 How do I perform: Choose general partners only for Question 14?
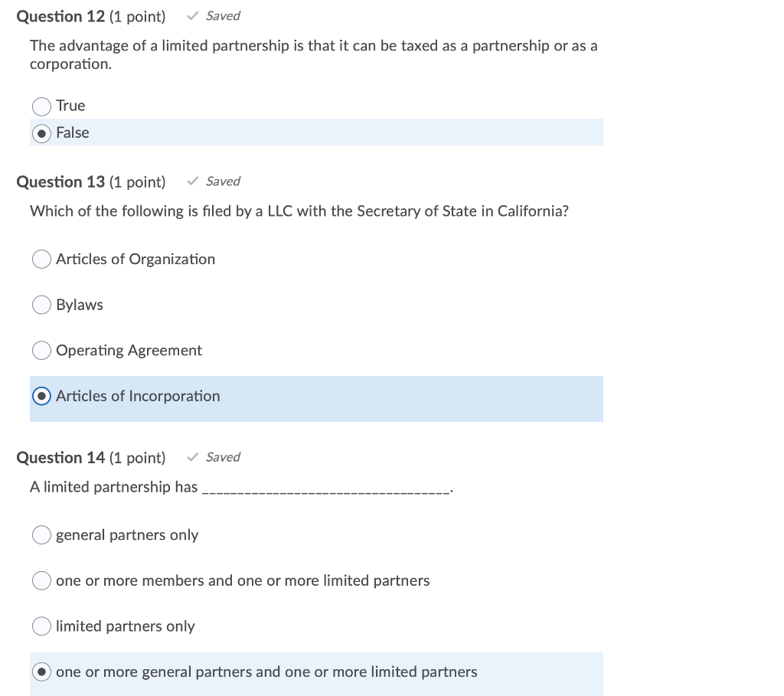pyautogui.click(x=41, y=534)
